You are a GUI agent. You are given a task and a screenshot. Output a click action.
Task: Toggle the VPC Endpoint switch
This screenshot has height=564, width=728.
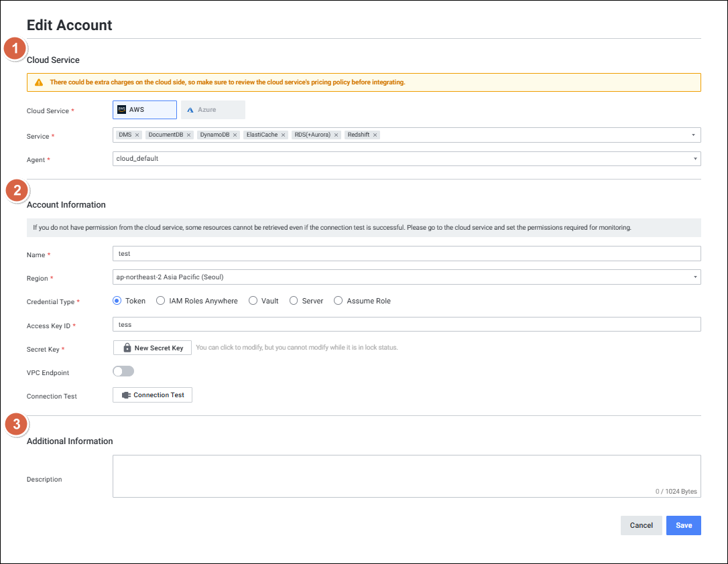coord(123,371)
